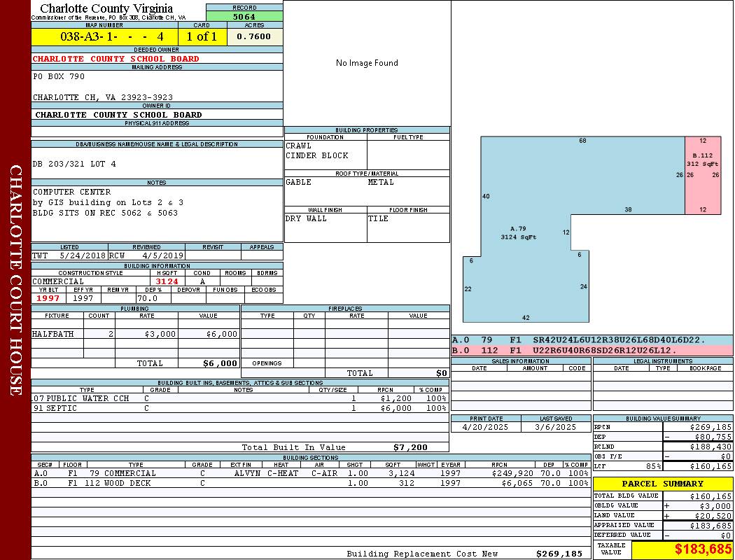The image size is (735, 560).
Task: Click last saved date 3/6/2025
Action: click(x=556, y=427)
